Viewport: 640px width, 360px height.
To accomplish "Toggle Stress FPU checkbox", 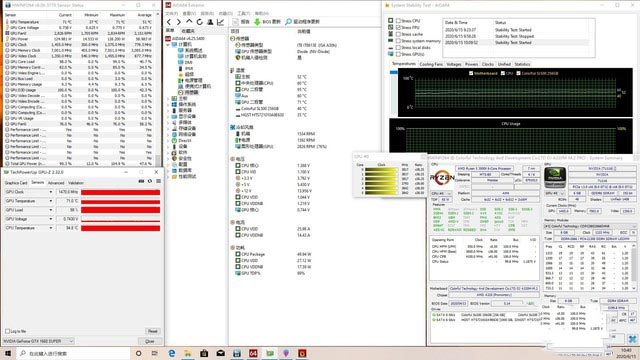I will tap(398, 27).
